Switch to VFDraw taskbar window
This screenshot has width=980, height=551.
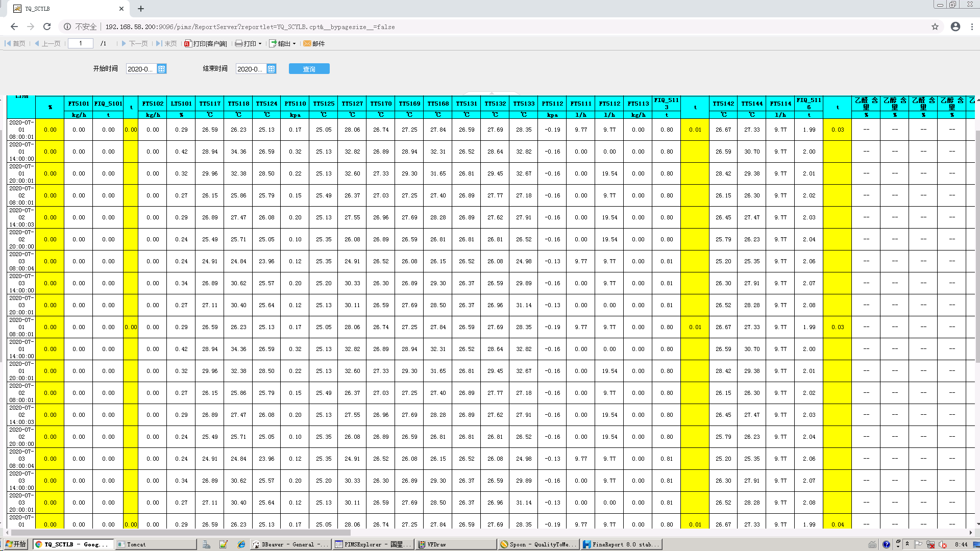pos(456,544)
